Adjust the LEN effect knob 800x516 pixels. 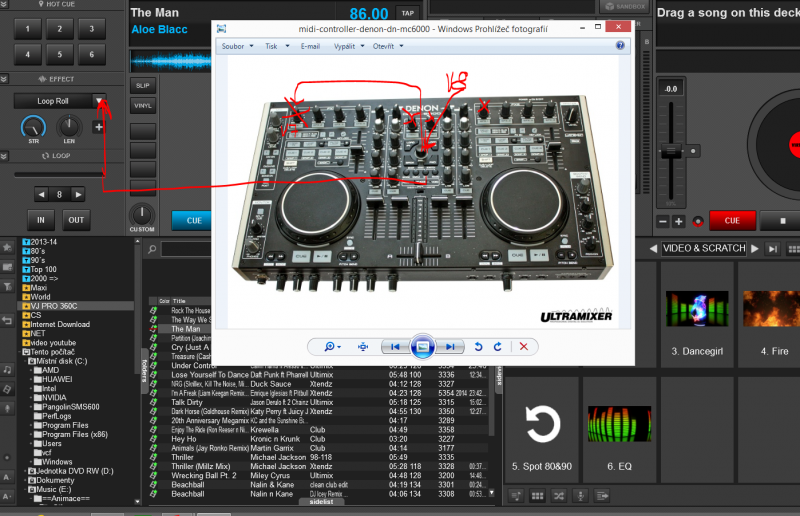[x=69, y=126]
